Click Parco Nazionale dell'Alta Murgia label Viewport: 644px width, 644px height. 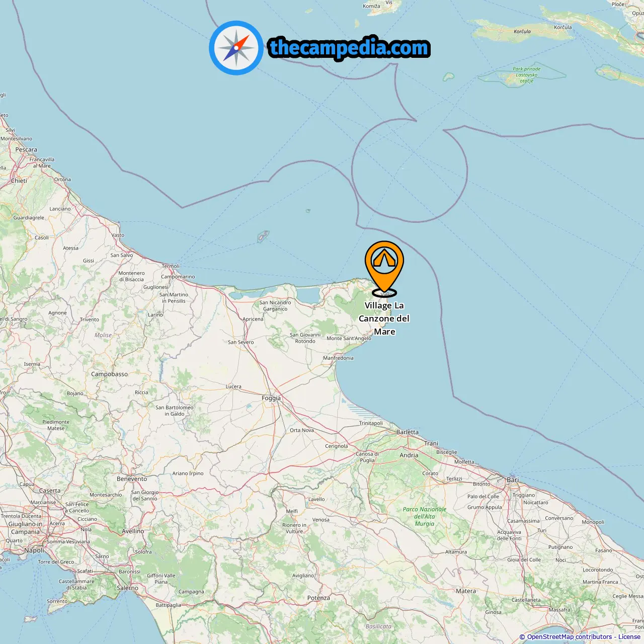pyautogui.click(x=425, y=516)
